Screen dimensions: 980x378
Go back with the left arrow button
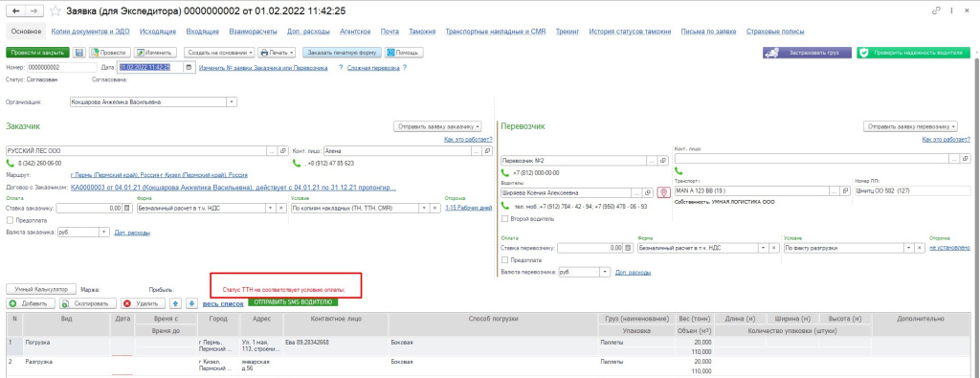(15, 11)
